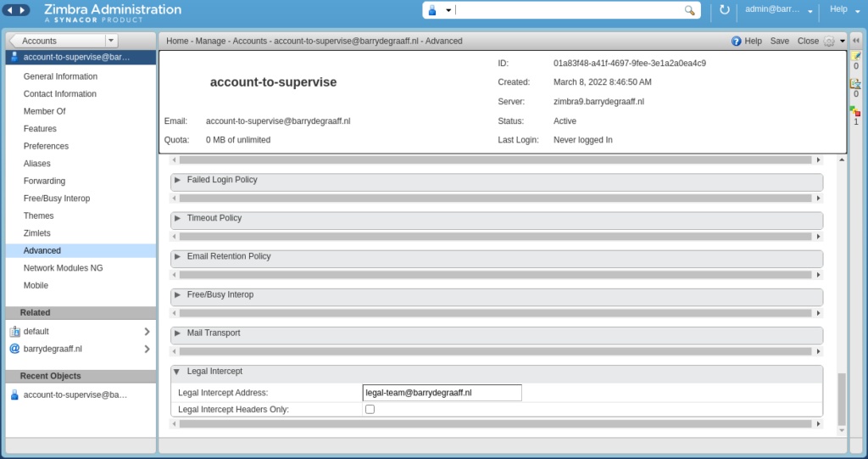This screenshot has height=459, width=868.
Task: Click the Save button
Action: 779,41
